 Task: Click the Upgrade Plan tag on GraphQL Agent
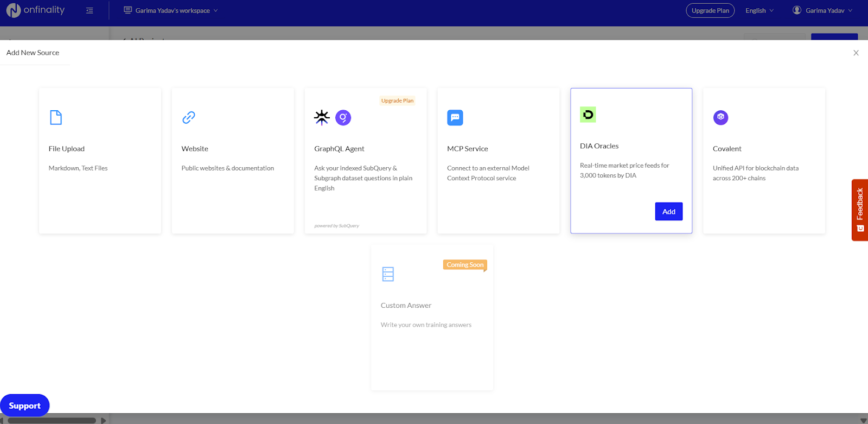[x=397, y=100]
